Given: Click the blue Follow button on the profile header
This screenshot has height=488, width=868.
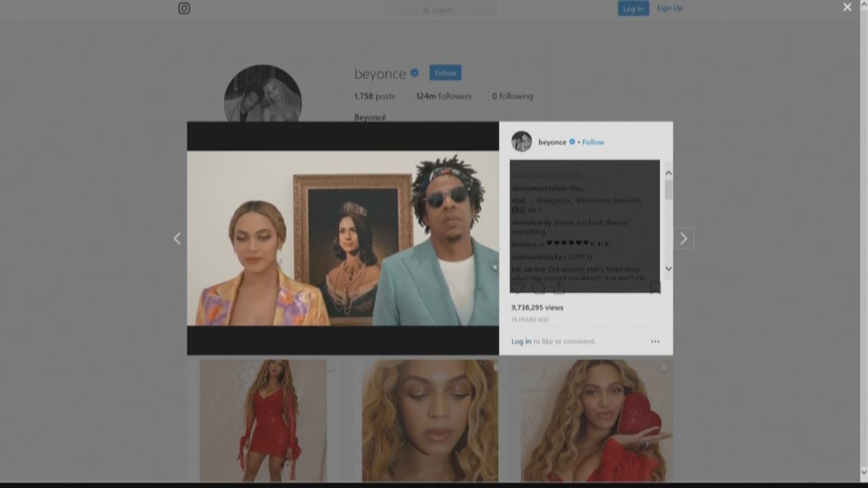Looking at the screenshot, I should (x=445, y=73).
